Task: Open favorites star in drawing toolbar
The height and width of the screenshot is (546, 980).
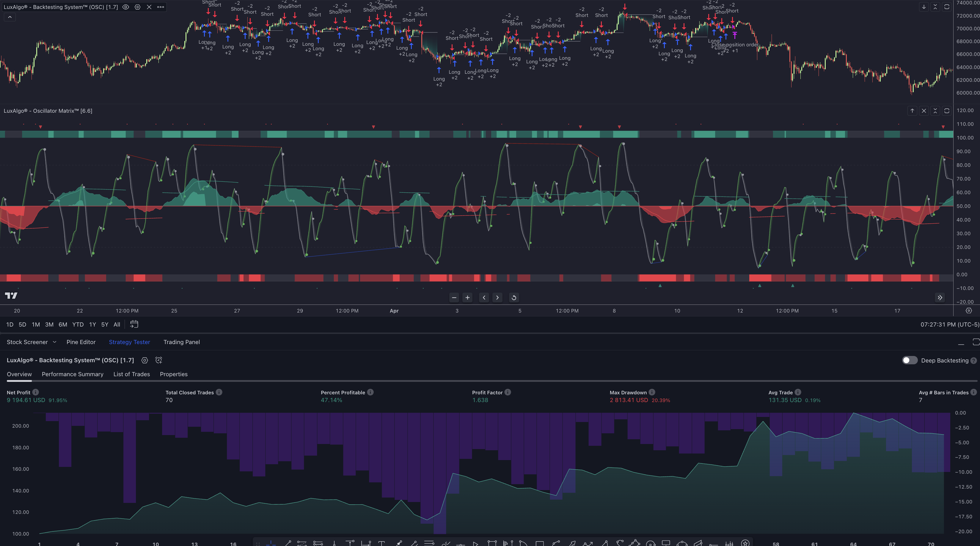Action: (x=745, y=543)
